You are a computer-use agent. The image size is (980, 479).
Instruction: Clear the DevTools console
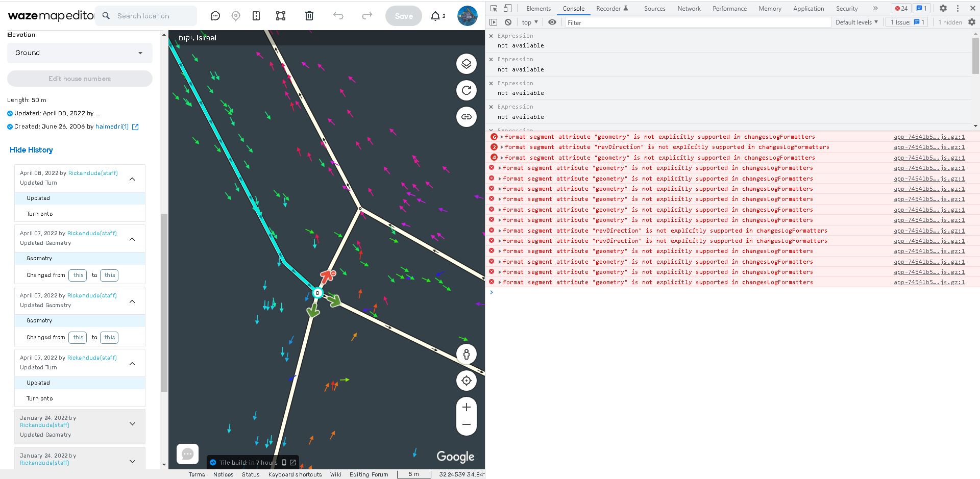coord(508,22)
